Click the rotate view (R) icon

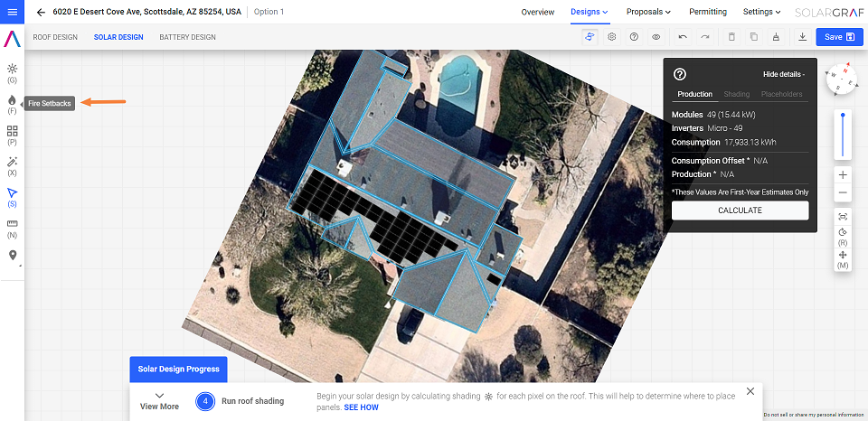[x=843, y=233]
